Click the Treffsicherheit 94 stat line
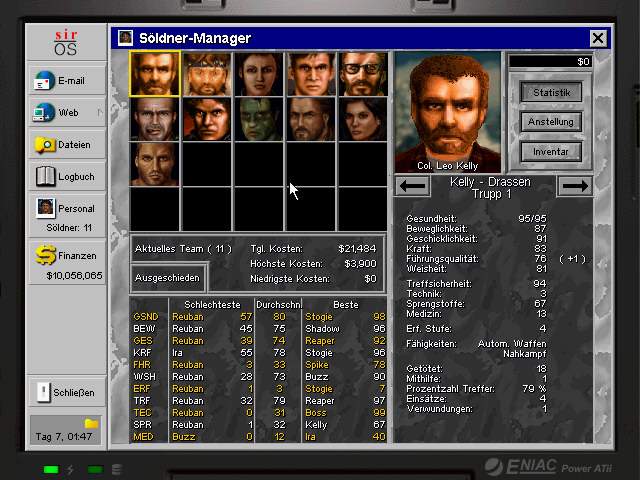 click(476, 284)
